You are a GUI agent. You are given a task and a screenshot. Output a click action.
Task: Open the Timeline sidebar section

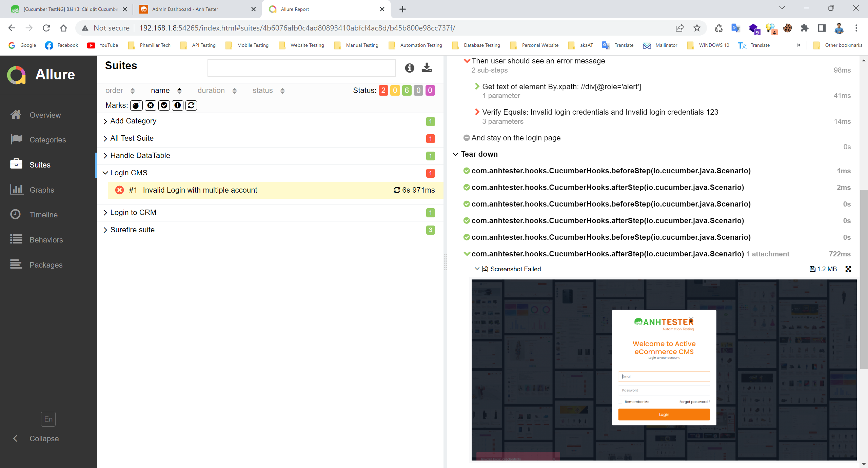43,215
